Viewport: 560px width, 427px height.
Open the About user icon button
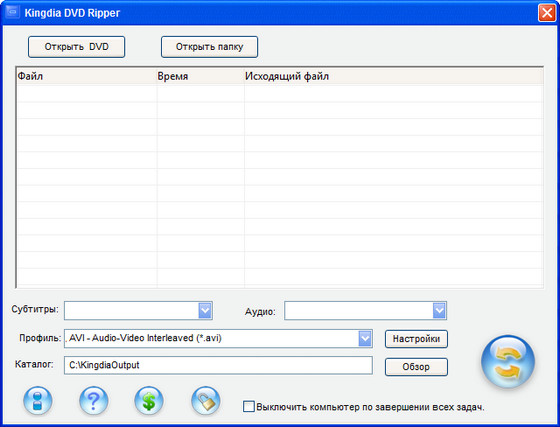(38, 401)
